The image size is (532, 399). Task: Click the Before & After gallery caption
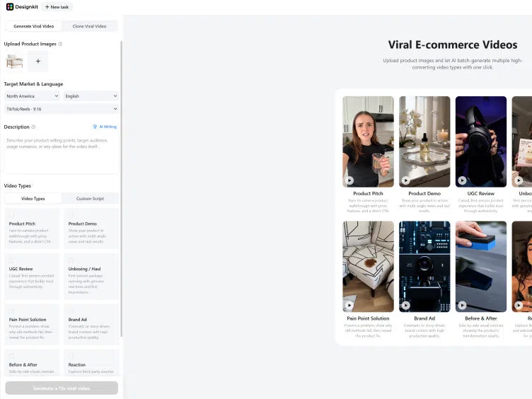point(481,318)
